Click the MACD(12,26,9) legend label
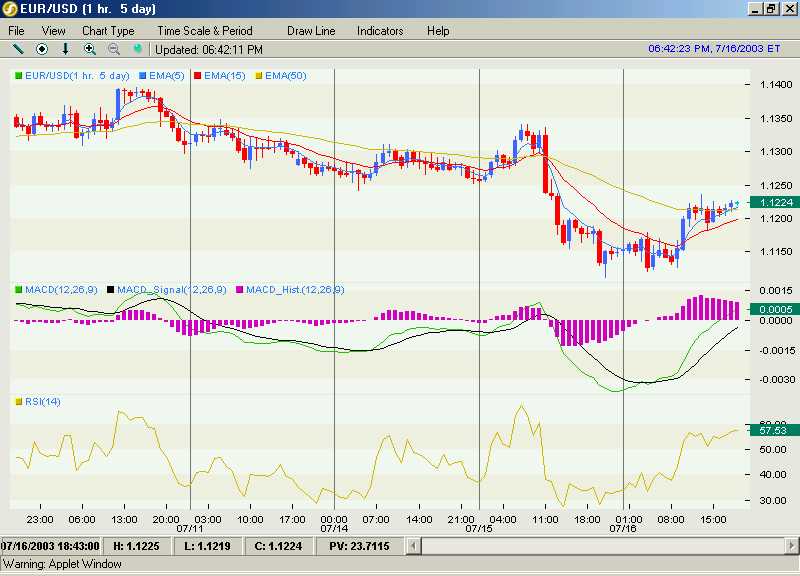The height and width of the screenshot is (576, 800). coord(61,290)
